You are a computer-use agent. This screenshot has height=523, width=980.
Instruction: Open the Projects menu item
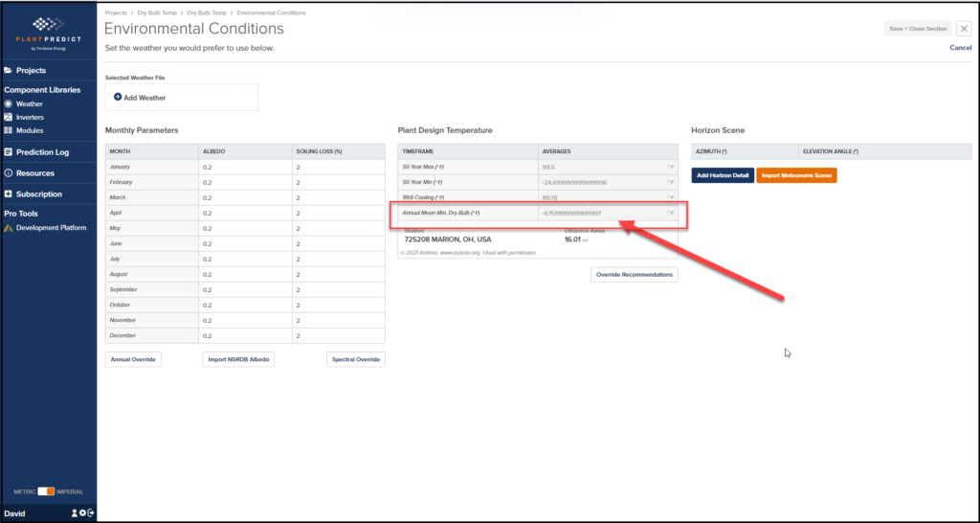[x=32, y=70]
